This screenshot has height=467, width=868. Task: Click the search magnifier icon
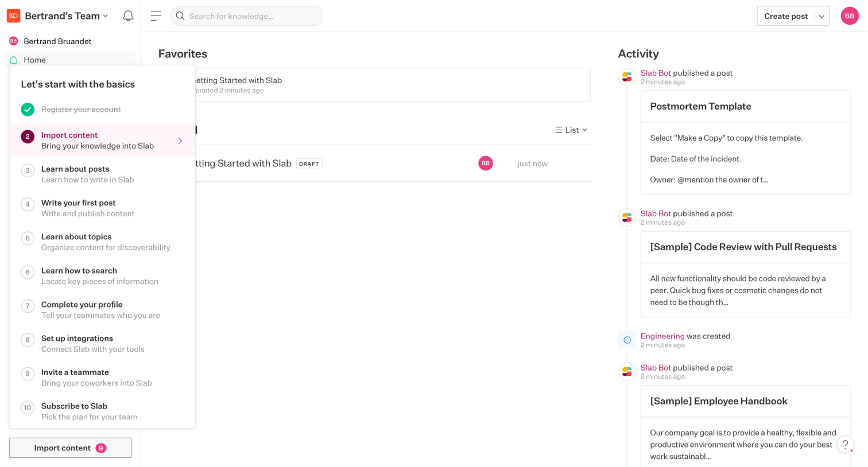point(180,16)
